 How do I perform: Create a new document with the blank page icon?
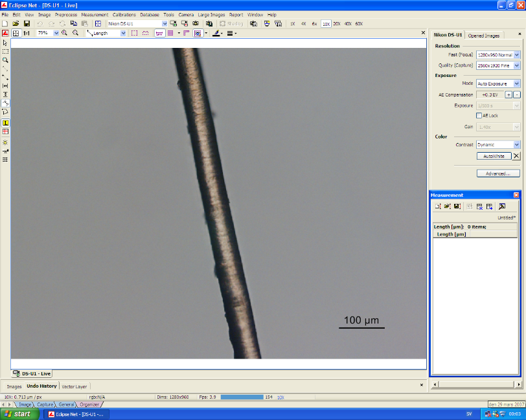pos(5,23)
